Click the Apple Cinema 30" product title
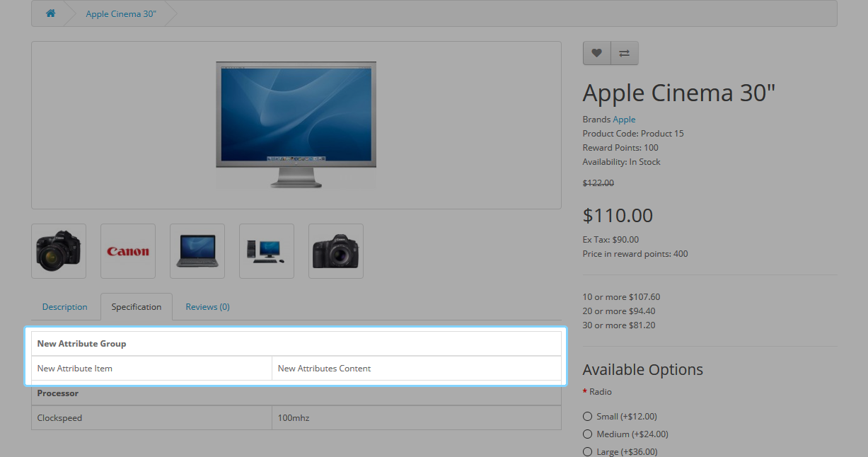The height and width of the screenshot is (457, 868). coord(680,93)
